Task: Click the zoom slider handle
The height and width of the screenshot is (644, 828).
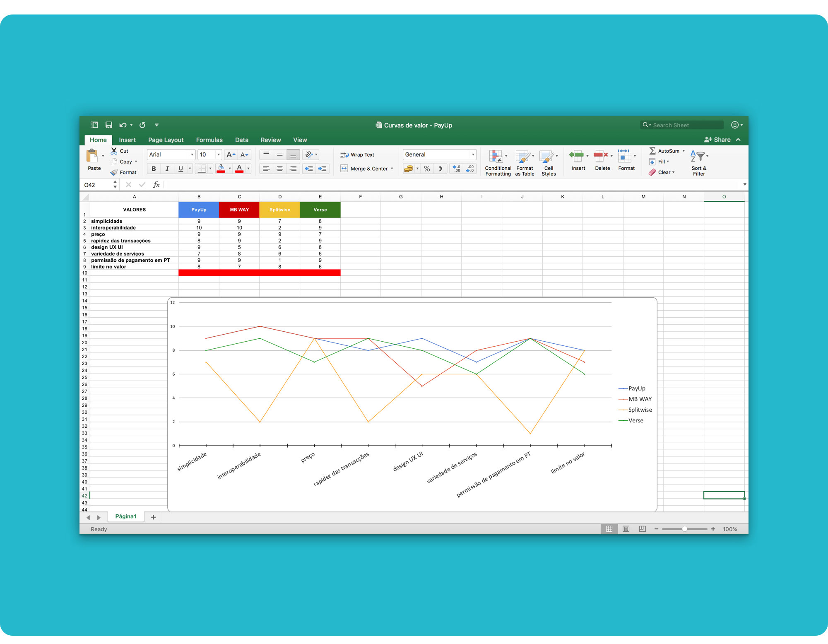Action: (685, 529)
